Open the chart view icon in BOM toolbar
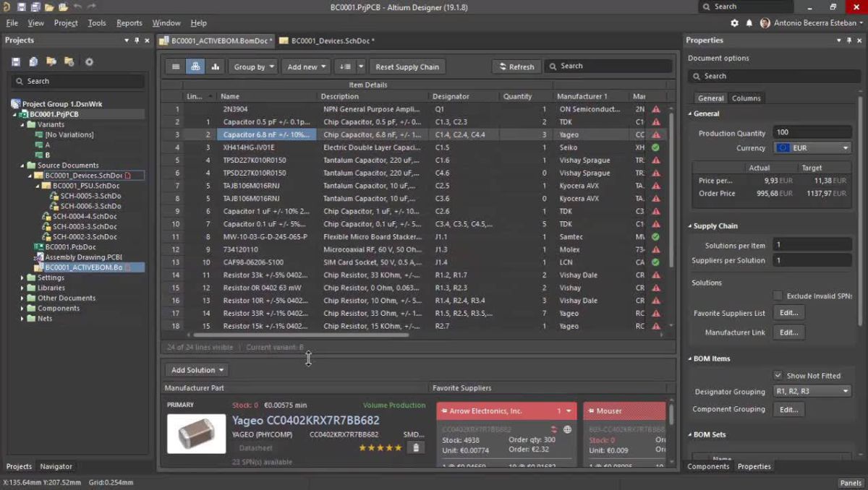Viewport: 868px width, 490px height. pos(215,66)
